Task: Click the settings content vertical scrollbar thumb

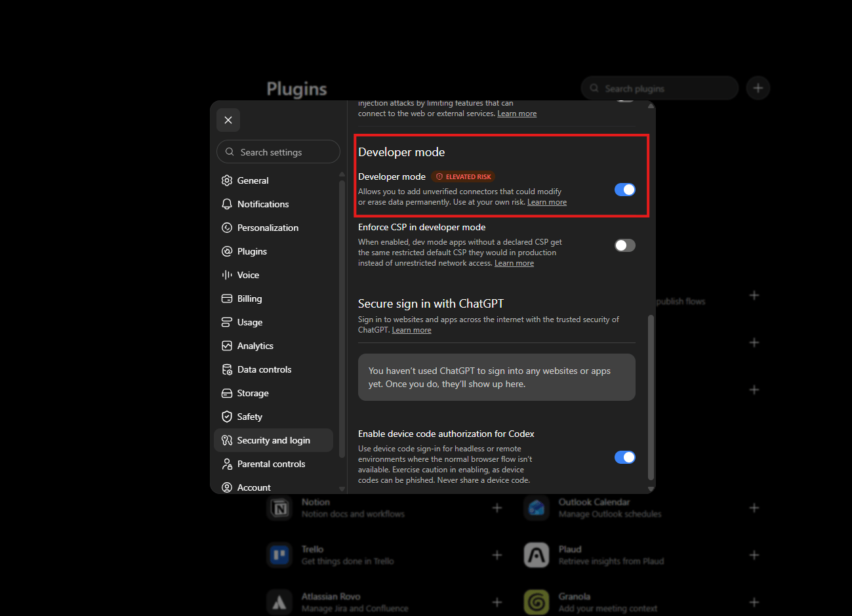Action: pos(651,398)
